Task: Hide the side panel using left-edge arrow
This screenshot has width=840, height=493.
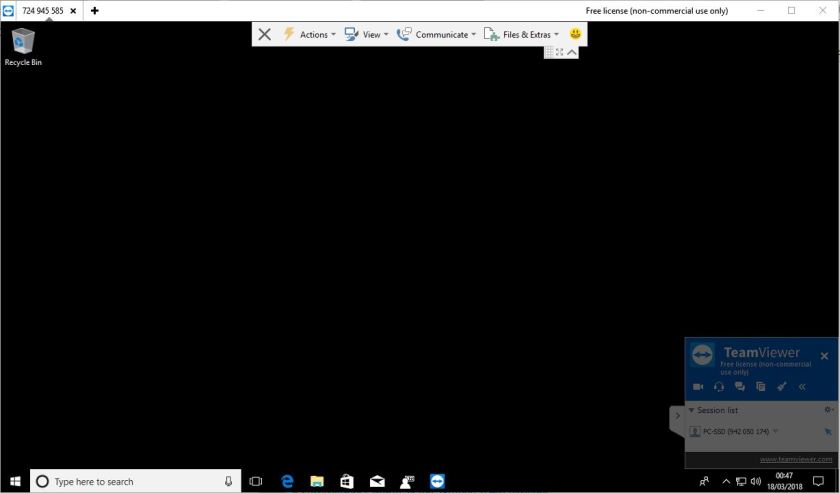Action: click(677, 416)
